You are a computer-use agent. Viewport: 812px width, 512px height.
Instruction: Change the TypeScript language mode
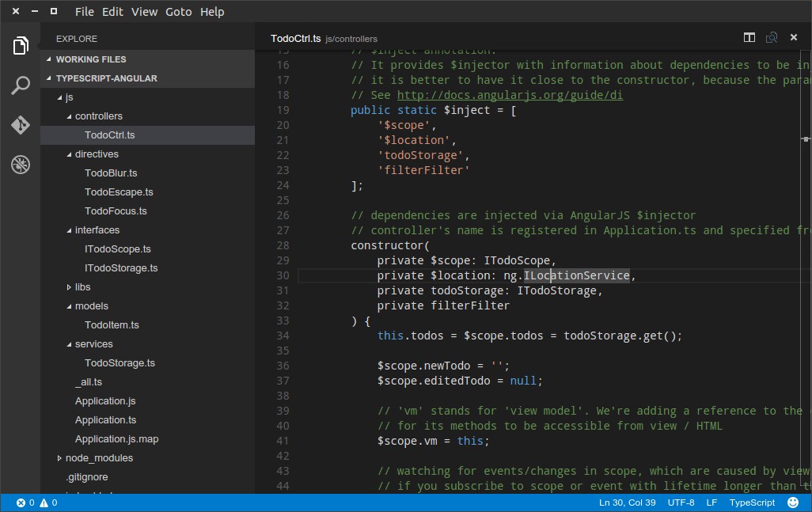click(752, 503)
